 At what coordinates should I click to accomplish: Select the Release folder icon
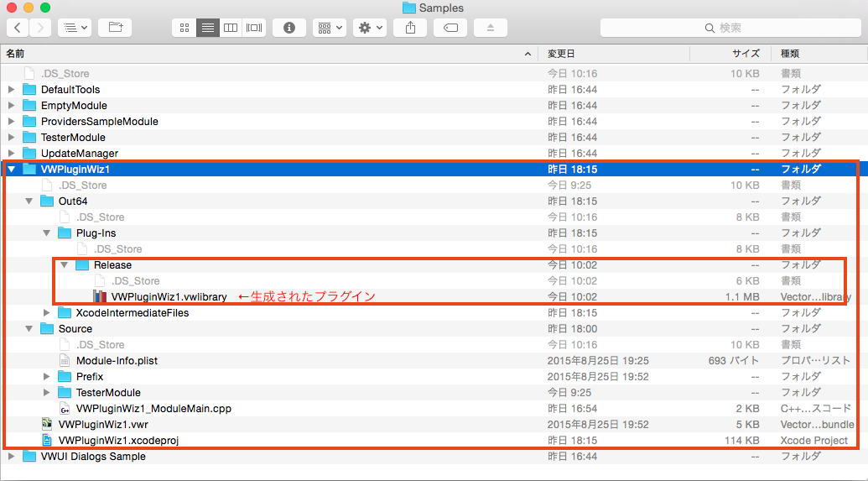(82, 265)
